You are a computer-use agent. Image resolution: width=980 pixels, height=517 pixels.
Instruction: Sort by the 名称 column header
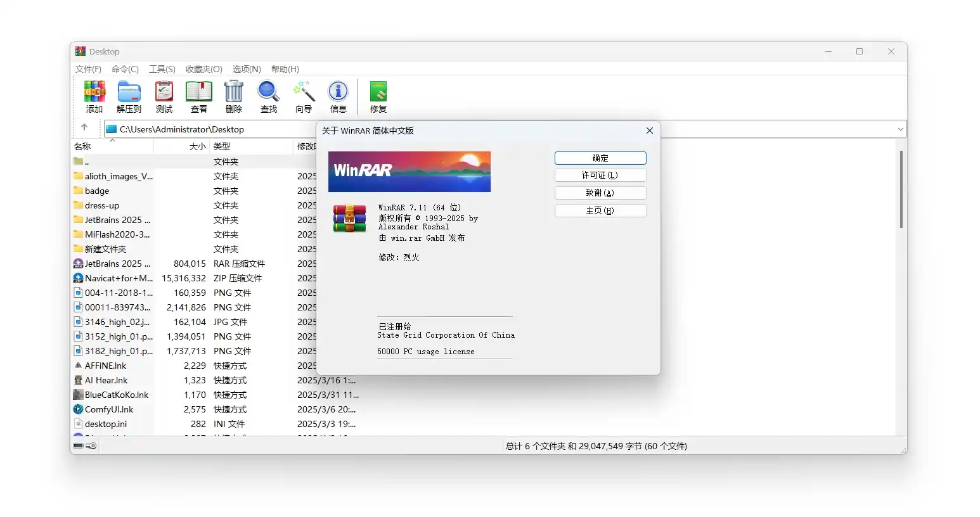pos(82,146)
